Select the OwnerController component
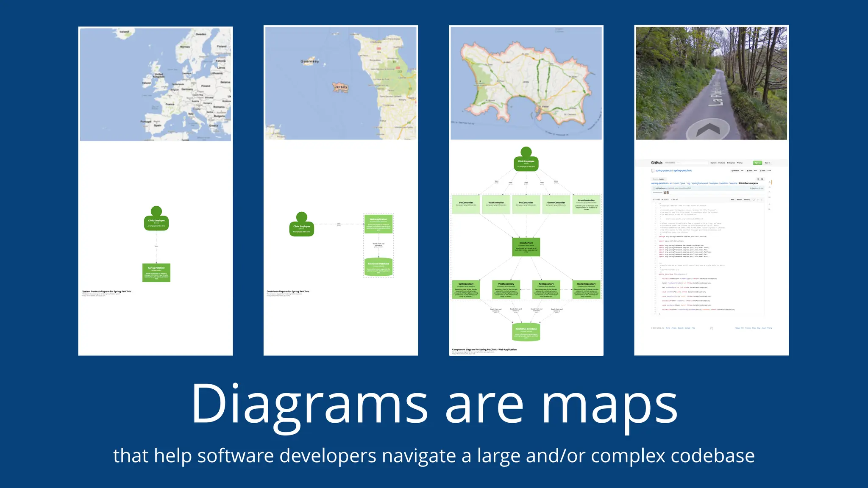868x488 pixels. coord(556,204)
